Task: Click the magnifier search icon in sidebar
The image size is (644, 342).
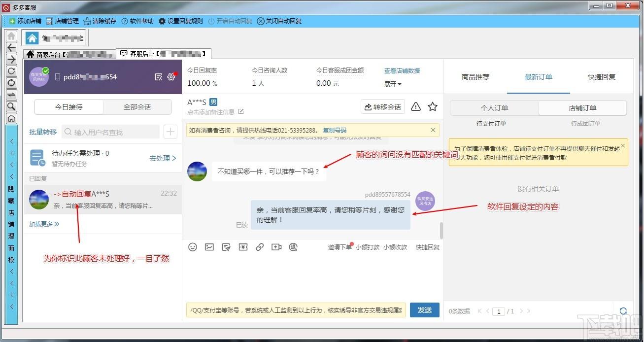Action: click(x=11, y=106)
